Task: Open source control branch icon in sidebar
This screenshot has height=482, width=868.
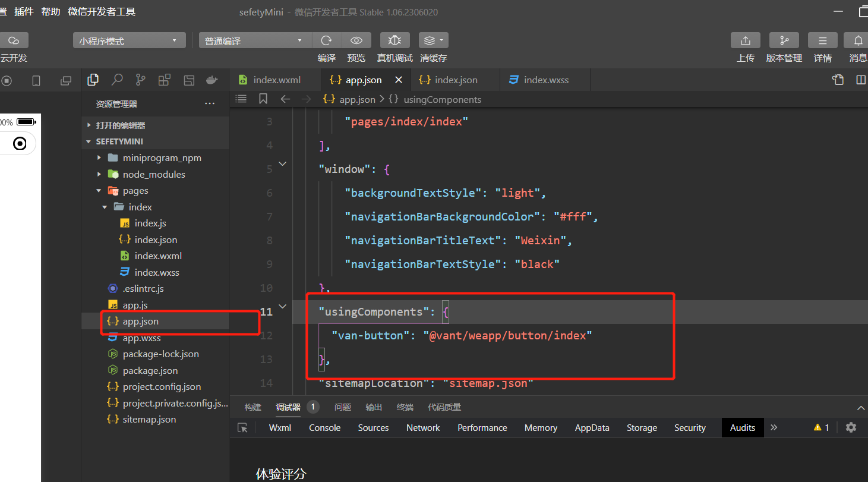Action: 140,80
